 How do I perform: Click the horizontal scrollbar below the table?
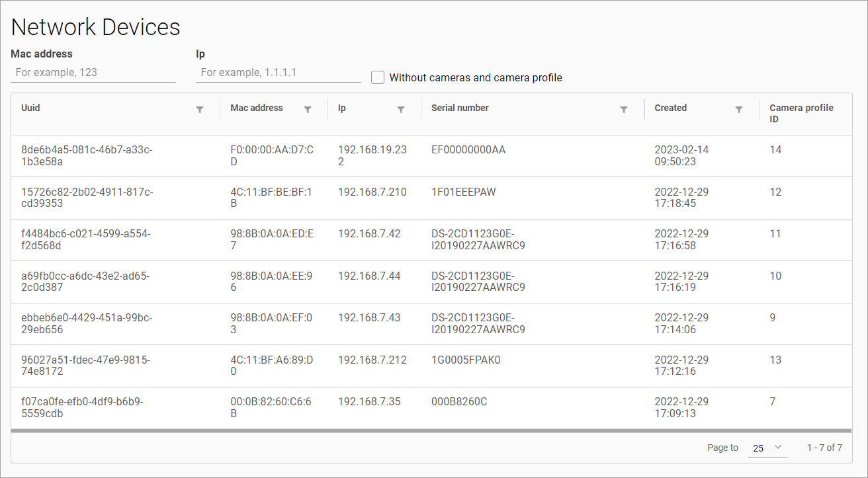pos(431,430)
